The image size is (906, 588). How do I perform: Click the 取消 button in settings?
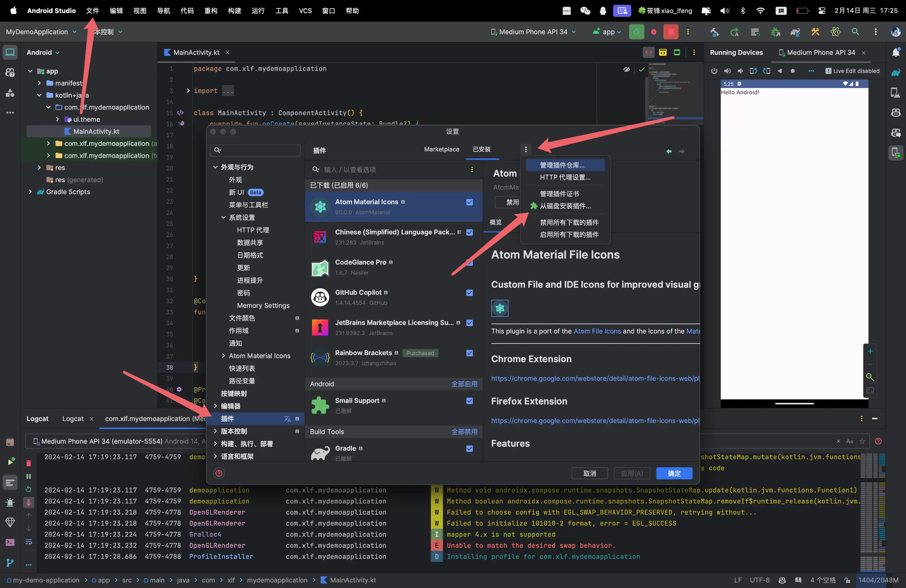point(590,474)
